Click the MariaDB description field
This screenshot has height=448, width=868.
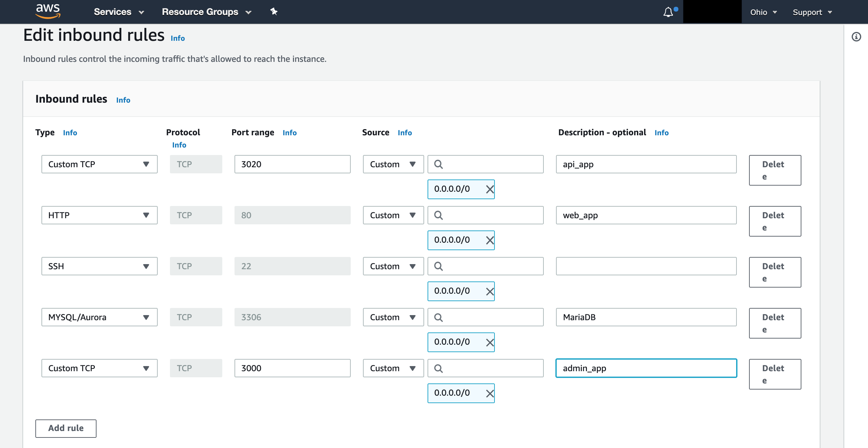click(x=646, y=317)
